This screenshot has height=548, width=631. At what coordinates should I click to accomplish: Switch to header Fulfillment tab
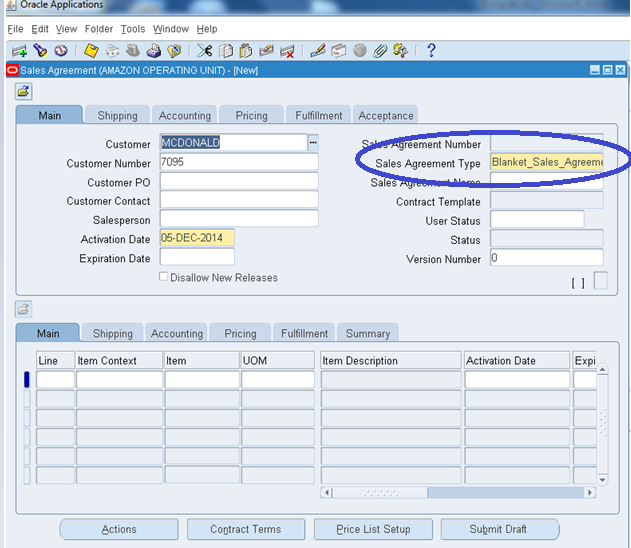[x=319, y=115]
